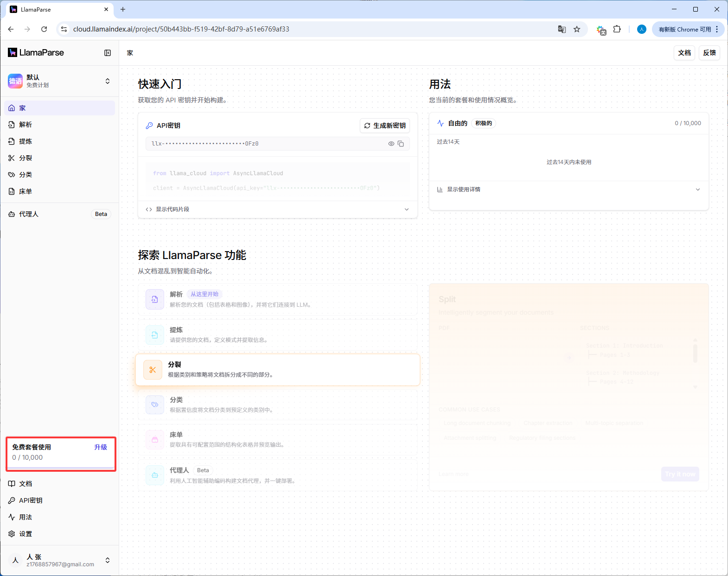Open 分类 in the sidebar

[59, 175]
